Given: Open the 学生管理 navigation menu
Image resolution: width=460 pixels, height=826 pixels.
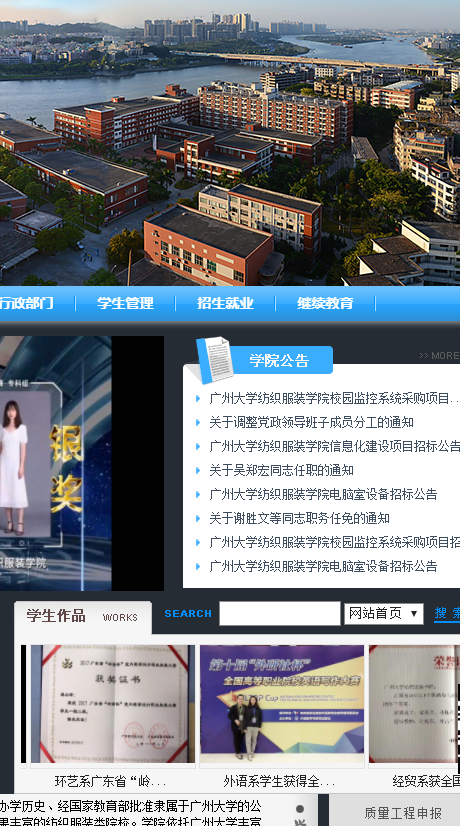Looking at the screenshot, I should coord(125,303).
